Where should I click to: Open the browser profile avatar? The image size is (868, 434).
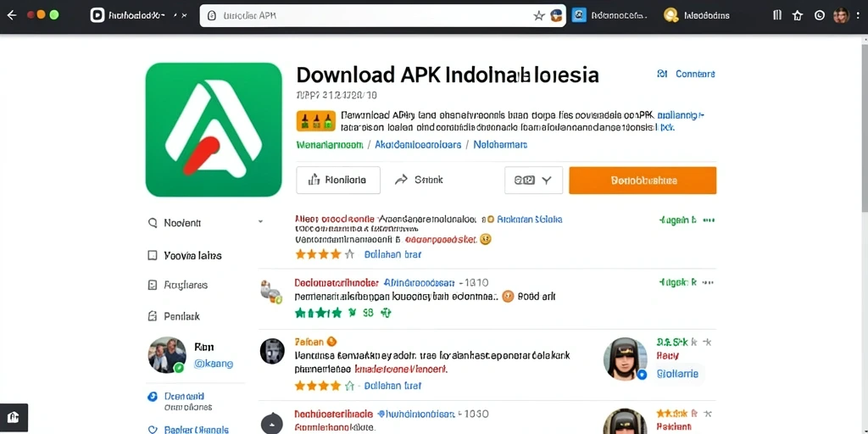tap(841, 15)
